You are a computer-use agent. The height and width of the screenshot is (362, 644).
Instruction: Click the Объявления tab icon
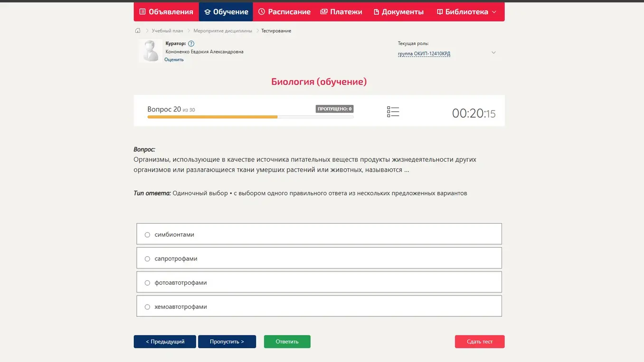tap(142, 12)
